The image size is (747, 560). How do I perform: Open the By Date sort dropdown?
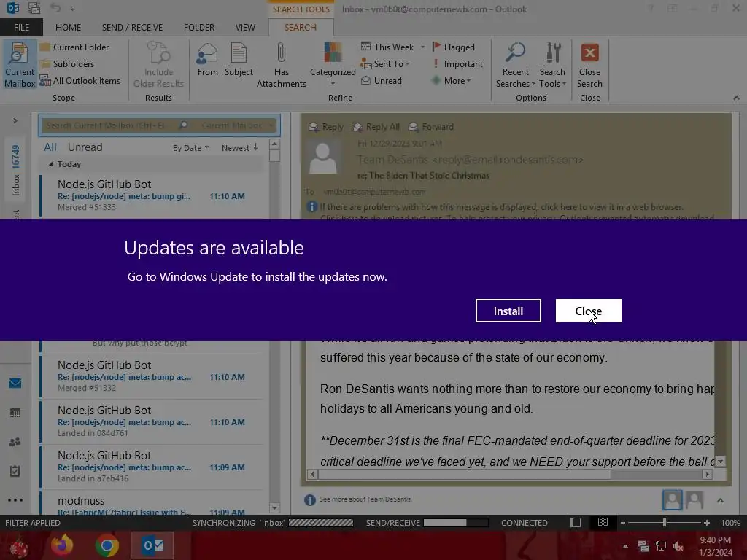tap(190, 147)
